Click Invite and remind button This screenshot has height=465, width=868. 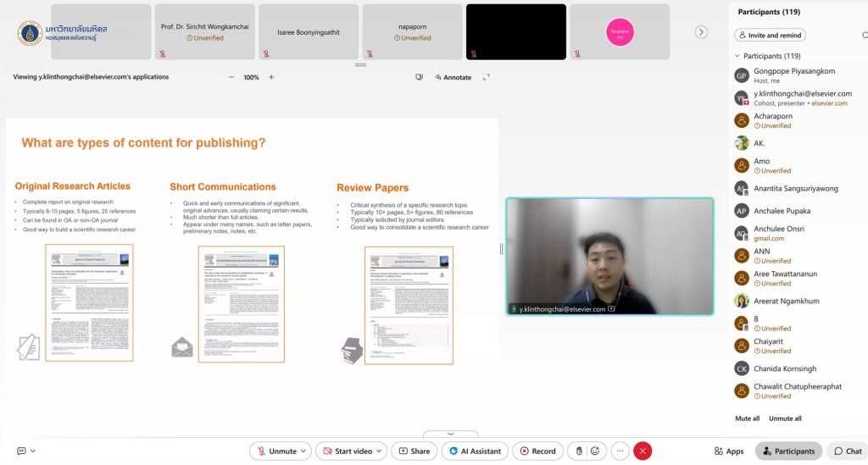point(770,36)
